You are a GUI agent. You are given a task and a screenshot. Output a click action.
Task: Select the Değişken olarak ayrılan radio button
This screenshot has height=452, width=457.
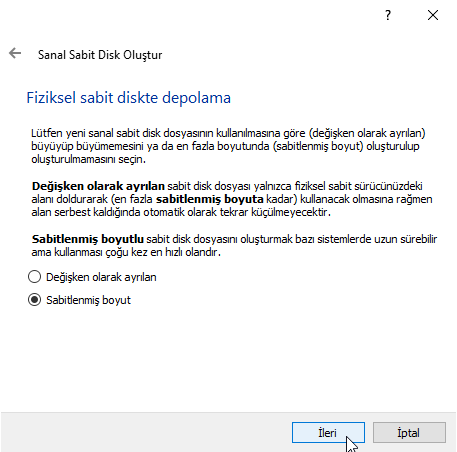[34, 277]
